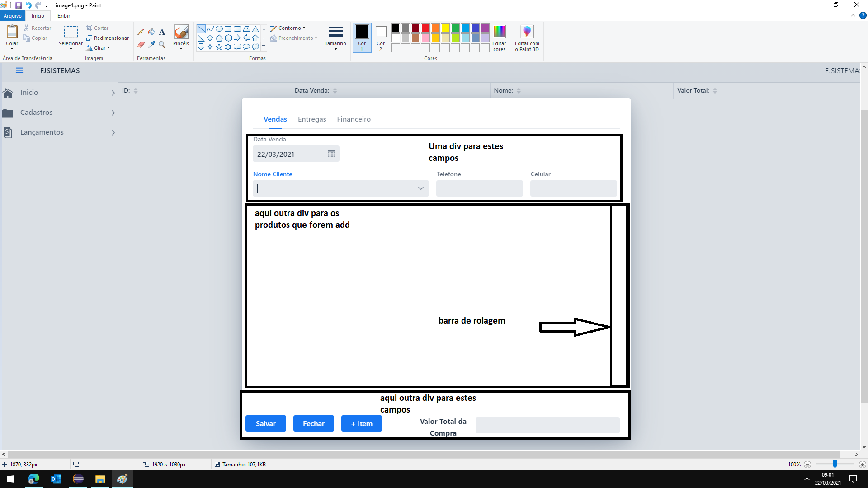
Task: Select the Magnifier tool
Action: [162, 45]
